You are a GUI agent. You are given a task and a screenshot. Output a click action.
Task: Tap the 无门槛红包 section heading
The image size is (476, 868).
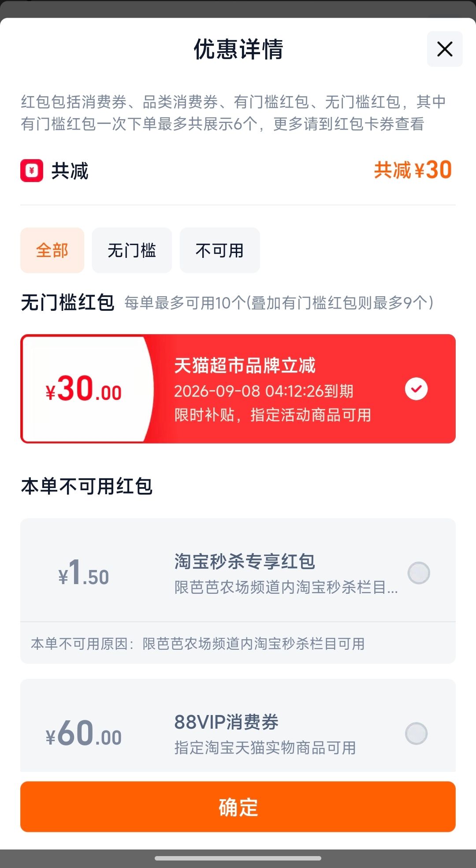67,303
